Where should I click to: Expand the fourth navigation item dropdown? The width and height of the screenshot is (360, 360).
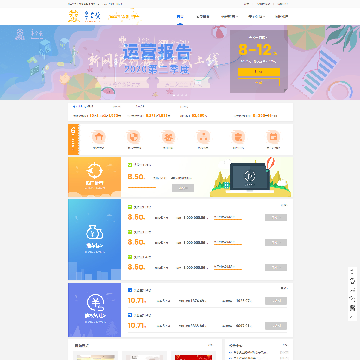point(256,16)
